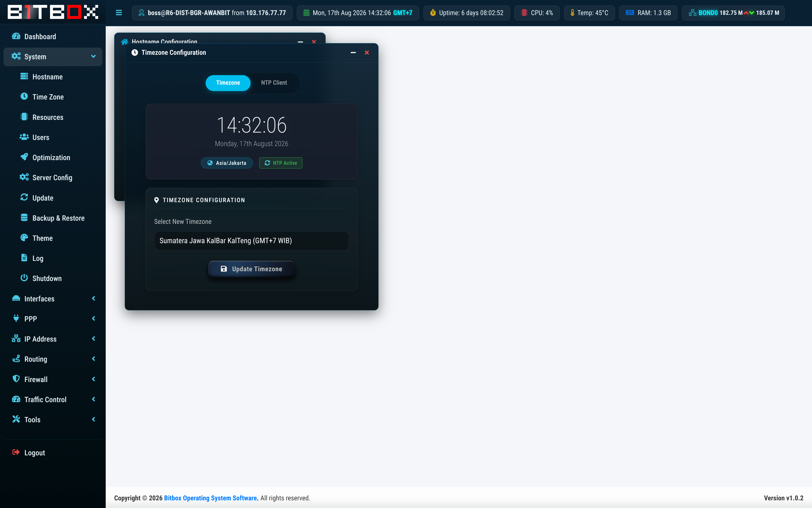Click the RAM usage indicator
The image size is (812, 508).
point(648,13)
